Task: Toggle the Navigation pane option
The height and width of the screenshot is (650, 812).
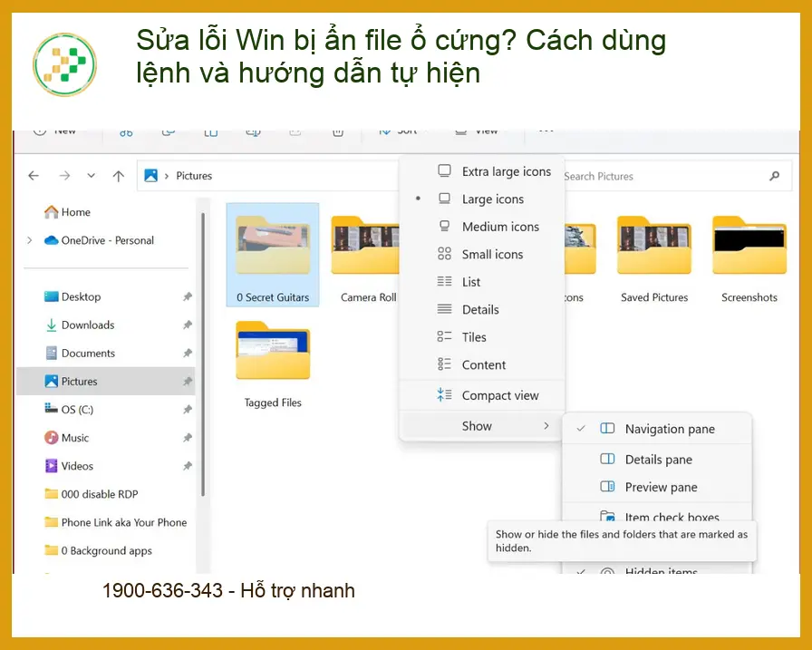Action: (x=657, y=429)
